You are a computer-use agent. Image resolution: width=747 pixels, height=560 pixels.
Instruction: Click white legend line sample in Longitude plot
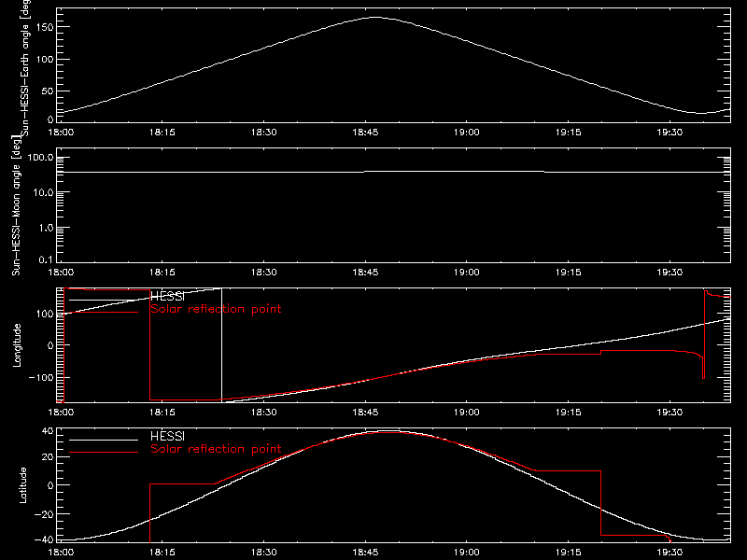click(104, 300)
